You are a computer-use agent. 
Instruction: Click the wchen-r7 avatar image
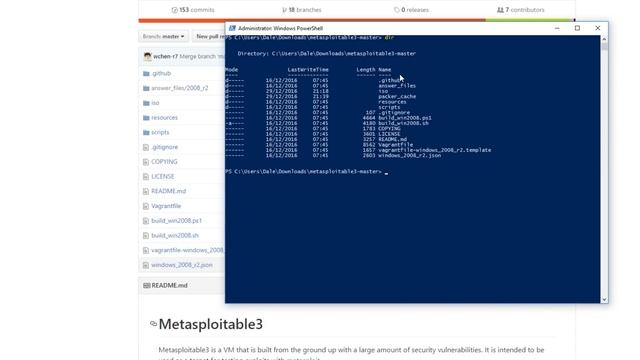coord(147,56)
